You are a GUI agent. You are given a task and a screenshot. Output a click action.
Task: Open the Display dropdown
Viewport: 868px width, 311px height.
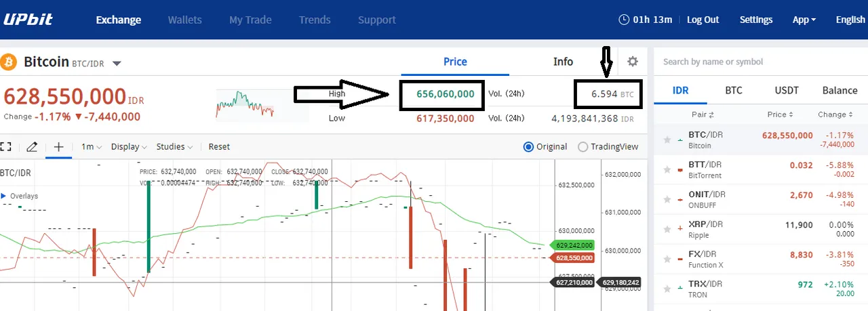(129, 146)
